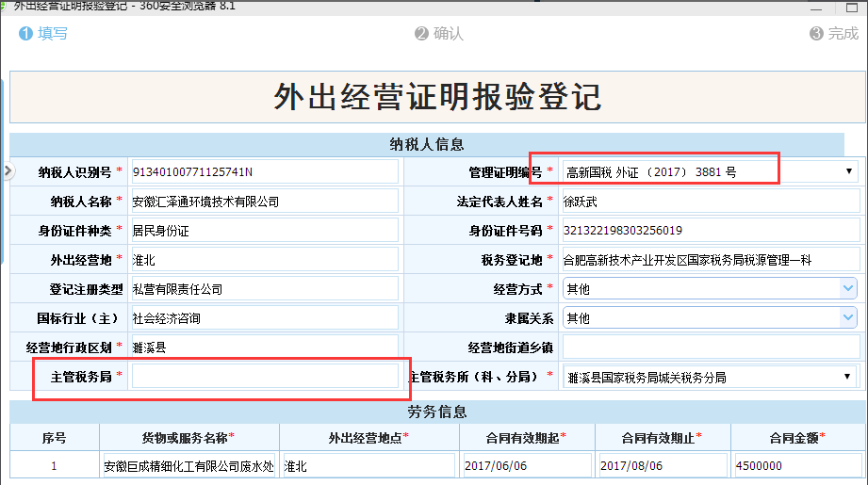Screen dimensions: 868x485
Task: Open the 管理证明编号 dropdown
Action: click(847, 171)
